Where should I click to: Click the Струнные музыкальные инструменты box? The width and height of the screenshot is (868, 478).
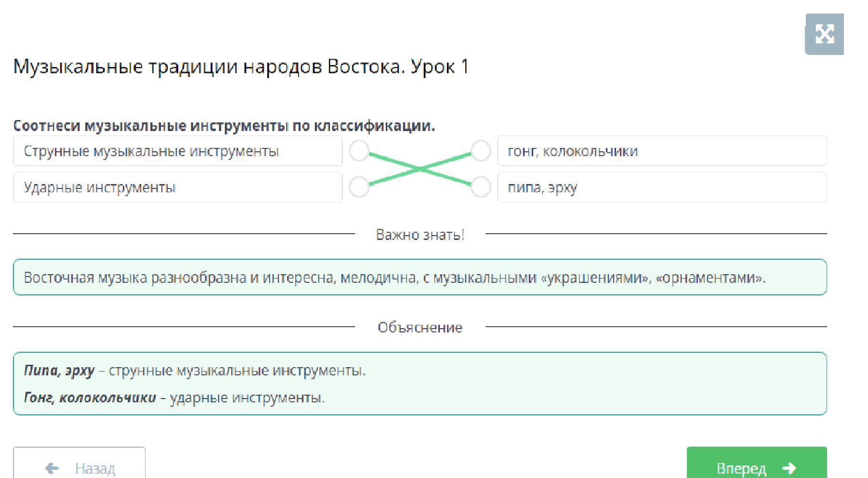pyautogui.click(x=177, y=151)
